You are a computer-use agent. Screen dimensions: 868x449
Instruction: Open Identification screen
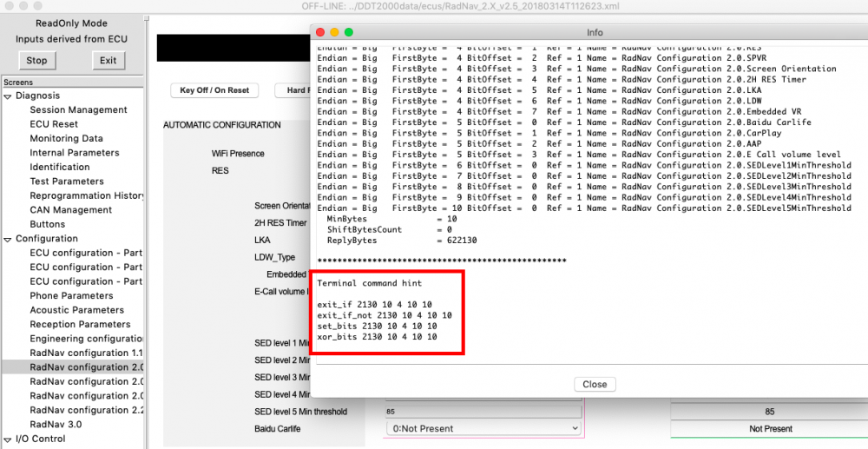pyautogui.click(x=60, y=167)
